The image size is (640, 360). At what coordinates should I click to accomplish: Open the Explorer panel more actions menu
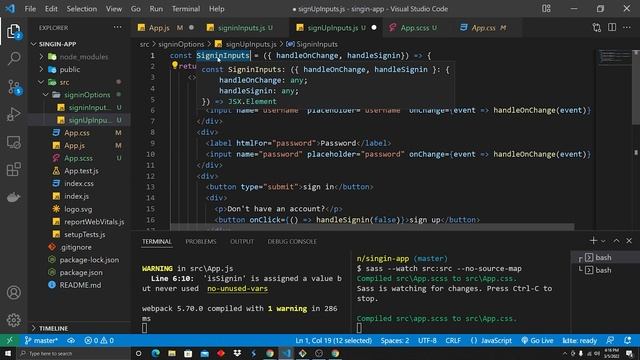click(x=118, y=27)
